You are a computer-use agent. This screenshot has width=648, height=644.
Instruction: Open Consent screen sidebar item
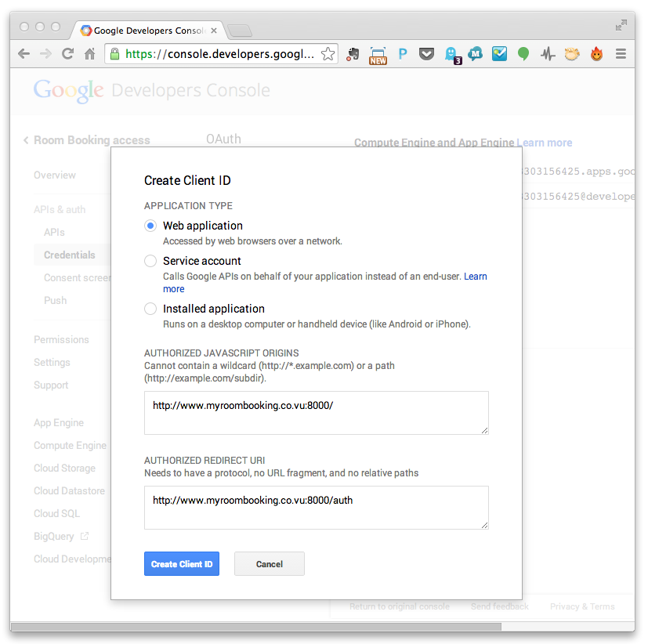pos(78,277)
